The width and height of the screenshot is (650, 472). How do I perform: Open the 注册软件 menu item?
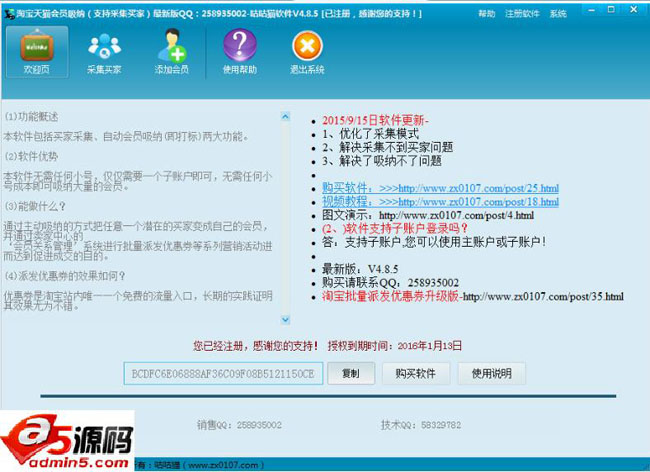click(522, 14)
